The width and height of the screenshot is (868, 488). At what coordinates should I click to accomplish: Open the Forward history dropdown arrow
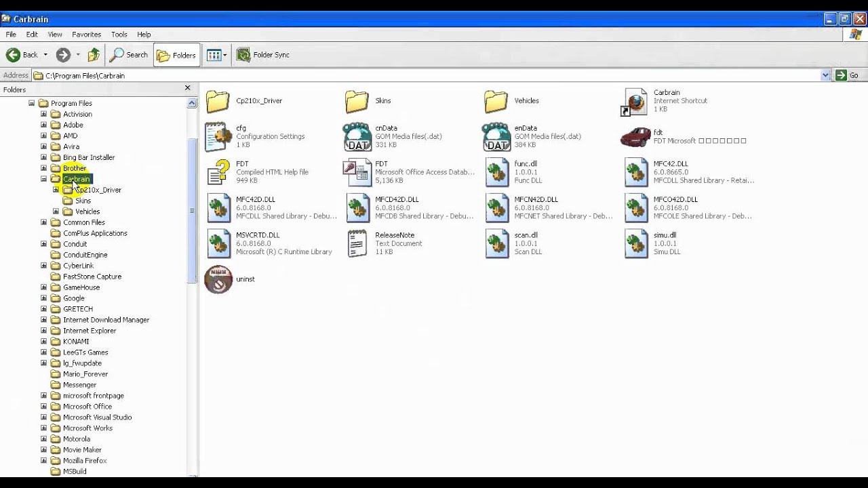[x=78, y=55]
